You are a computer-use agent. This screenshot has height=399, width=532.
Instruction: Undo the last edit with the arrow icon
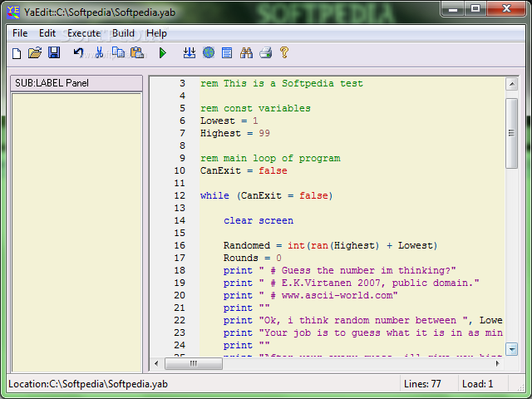tap(78, 53)
